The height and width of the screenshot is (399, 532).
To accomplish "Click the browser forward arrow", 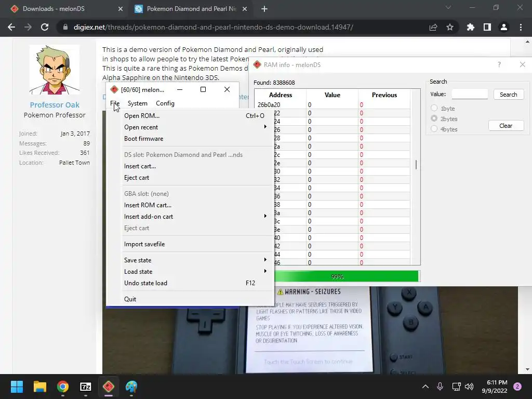I will tap(28, 27).
